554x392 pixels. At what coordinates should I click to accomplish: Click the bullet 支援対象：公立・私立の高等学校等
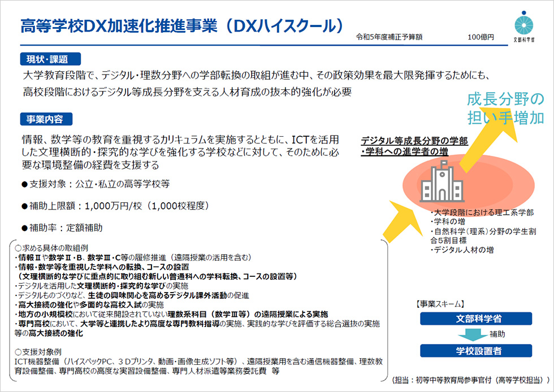(96, 184)
